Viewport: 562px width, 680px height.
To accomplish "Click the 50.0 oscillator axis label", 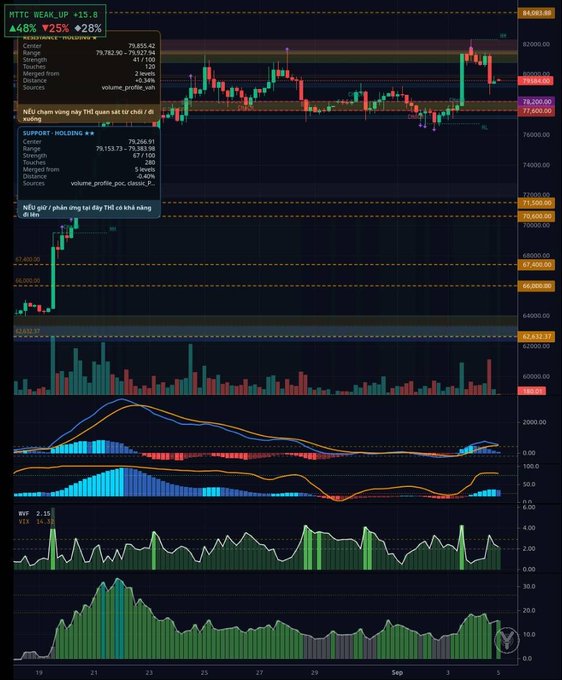I will coord(529,484).
